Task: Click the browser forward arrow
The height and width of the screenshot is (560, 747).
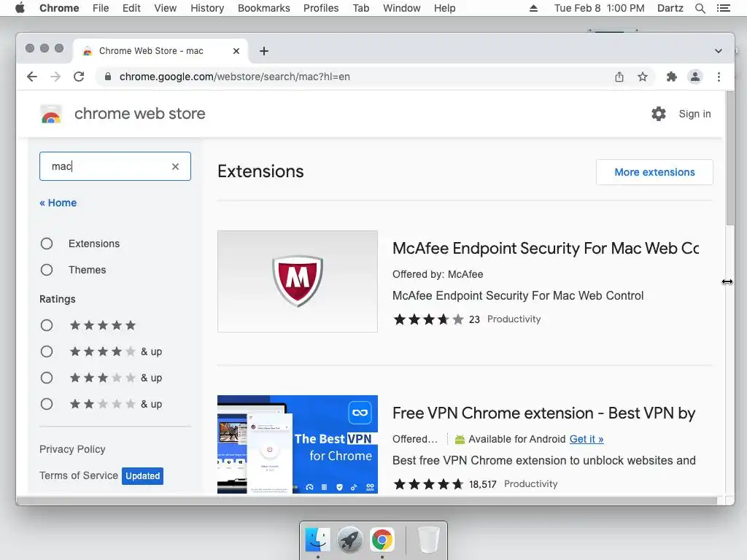Action: (x=55, y=77)
